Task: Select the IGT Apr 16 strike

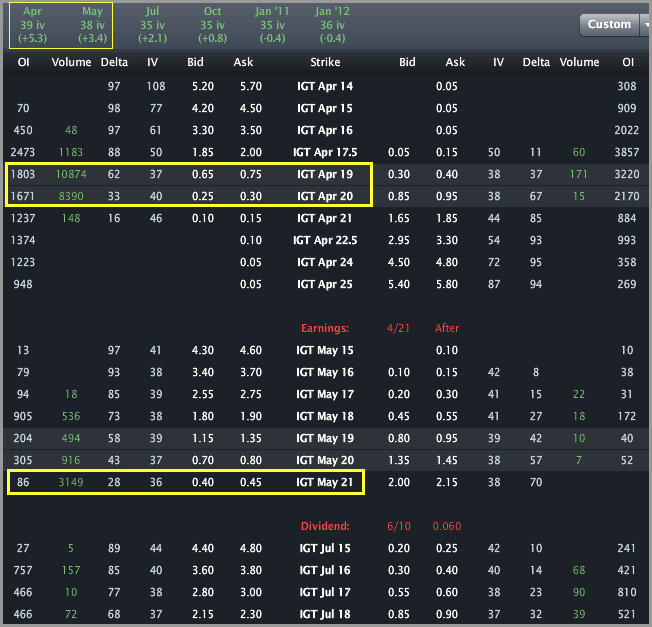Action: pyautogui.click(x=325, y=131)
